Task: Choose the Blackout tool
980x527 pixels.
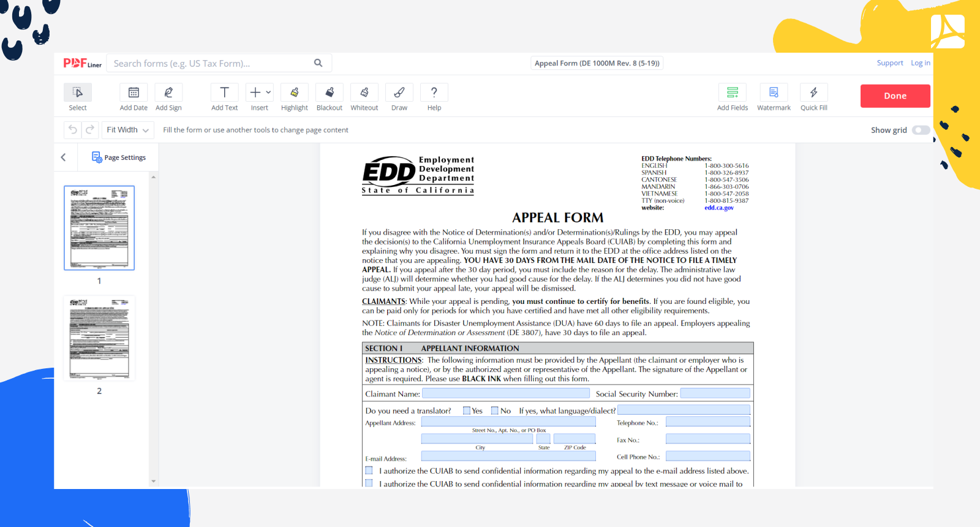Action: (329, 93)
